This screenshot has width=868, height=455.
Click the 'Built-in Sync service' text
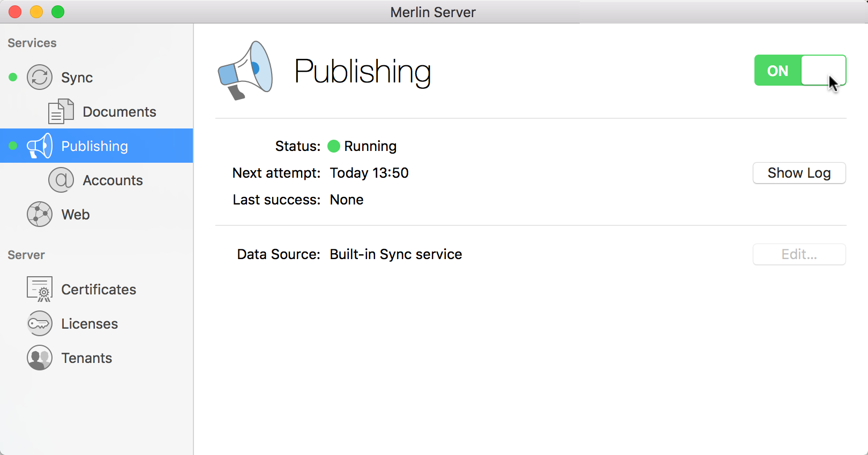pyautogui.click(x=396, y=254)
